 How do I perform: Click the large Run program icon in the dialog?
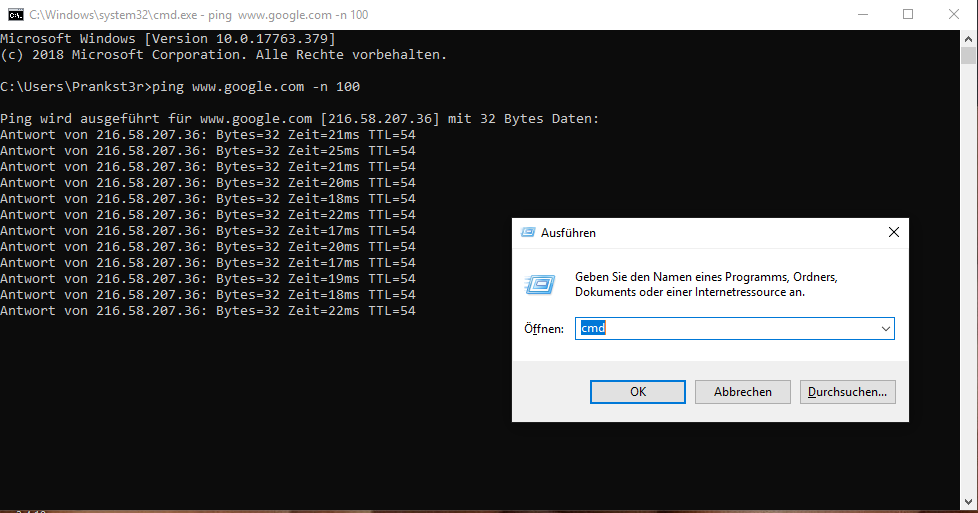coord(540,285)
